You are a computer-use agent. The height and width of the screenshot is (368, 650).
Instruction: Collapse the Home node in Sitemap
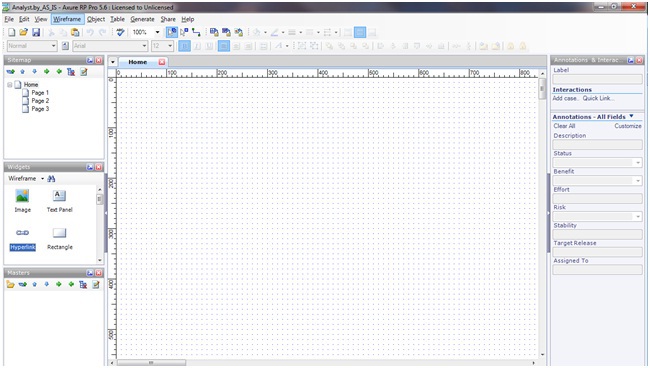10,85
